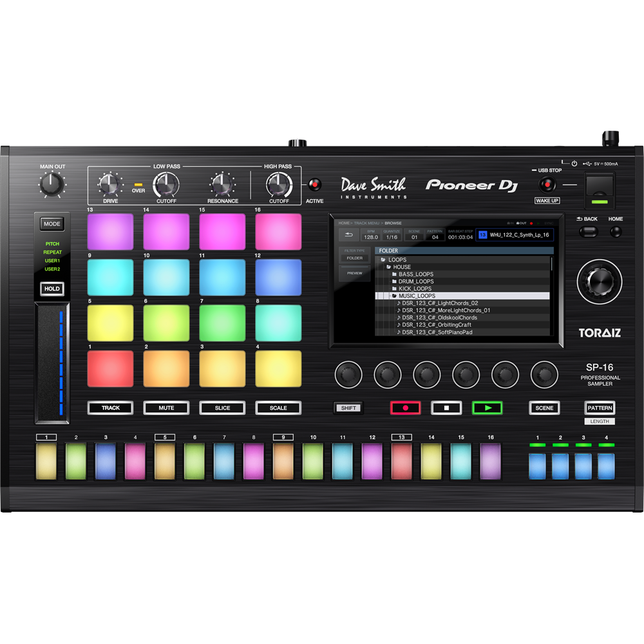This screenshot has height=644, width=644.
Task: Toggle the filter ACTIVE red button
Action: [315, 184]
